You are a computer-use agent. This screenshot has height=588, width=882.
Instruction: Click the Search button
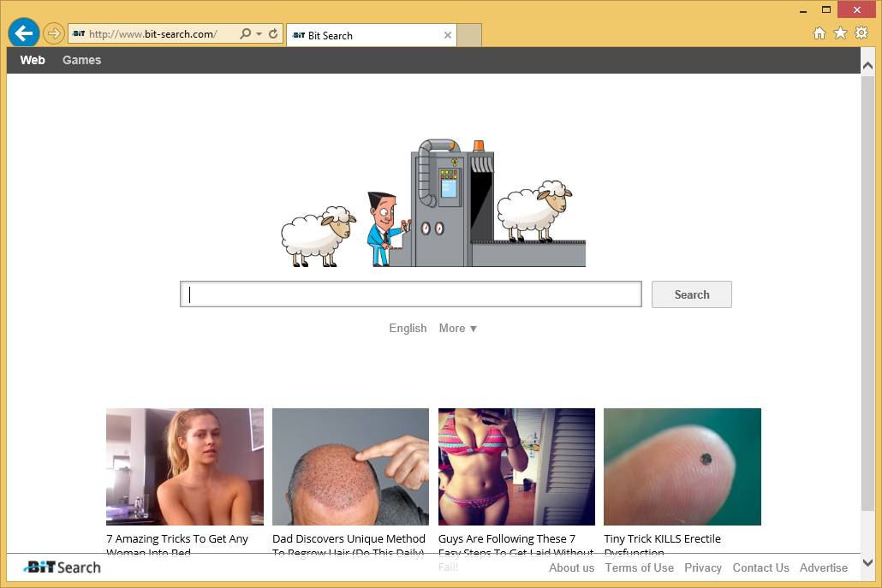691,294
